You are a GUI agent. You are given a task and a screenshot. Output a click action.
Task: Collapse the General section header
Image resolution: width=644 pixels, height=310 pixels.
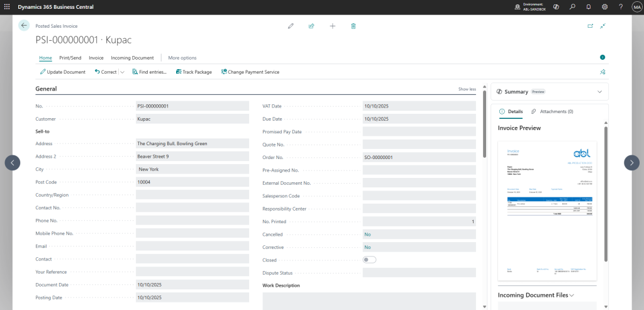tap(46, 89)
